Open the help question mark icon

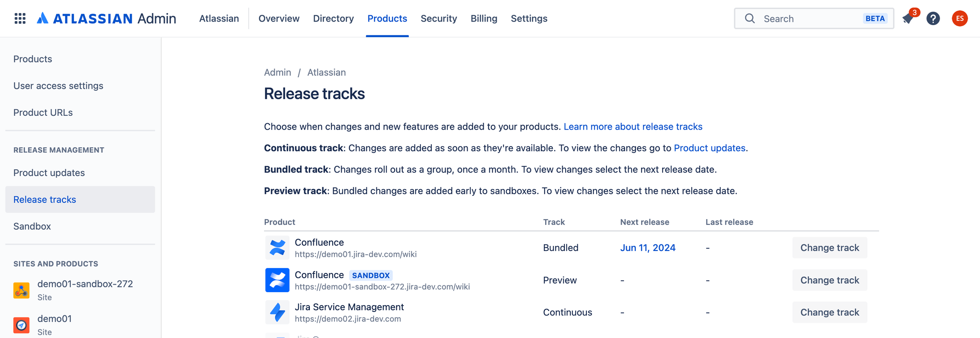933,18
